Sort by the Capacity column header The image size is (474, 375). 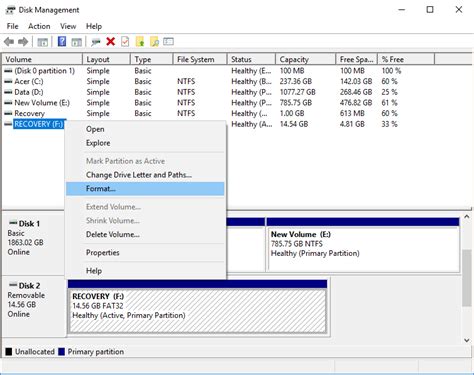[x=306, y=59]
